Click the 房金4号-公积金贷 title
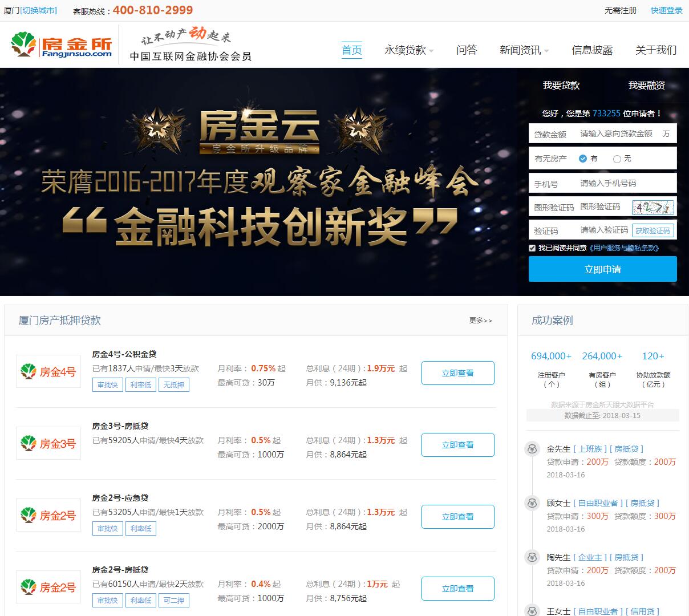This screenshot has height=616, width=689. 124,354
